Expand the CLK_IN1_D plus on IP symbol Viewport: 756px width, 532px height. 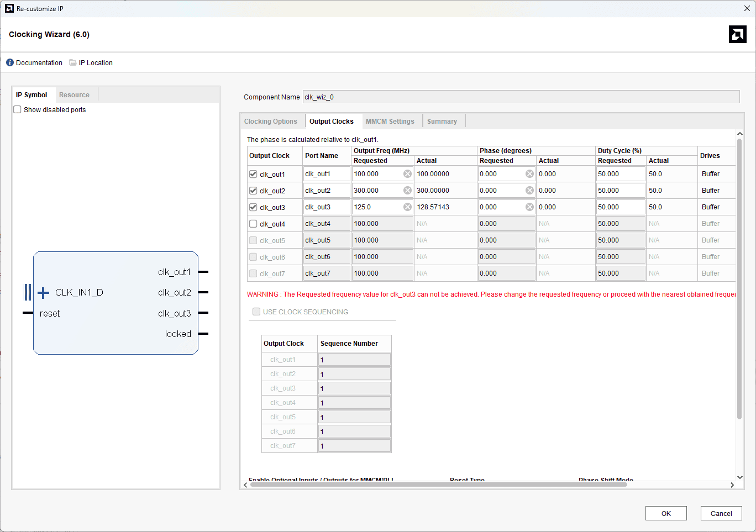tap(44, 293)
